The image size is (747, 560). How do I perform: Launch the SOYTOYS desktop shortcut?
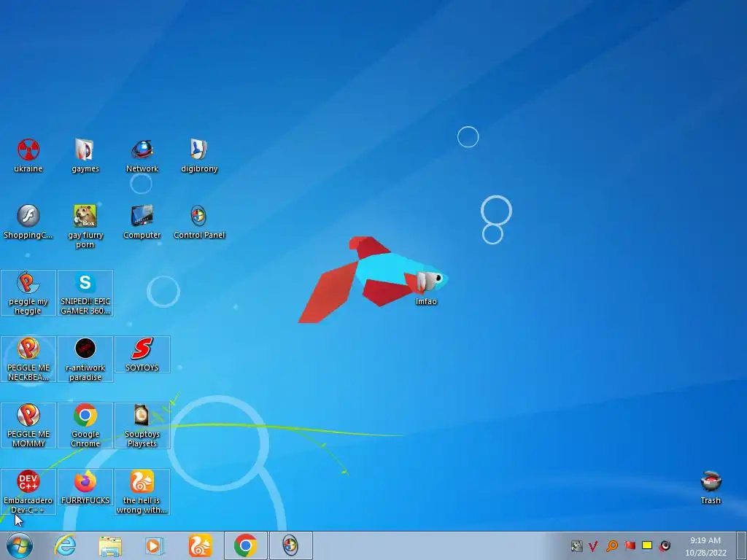click(x=142, y=354)
